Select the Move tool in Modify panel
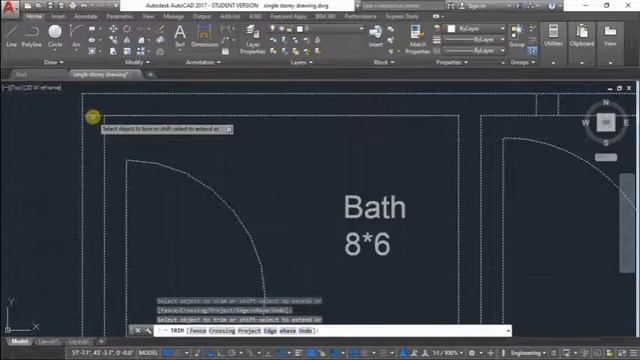Viewport: 640px width, 360px height. tap(113, 29)
